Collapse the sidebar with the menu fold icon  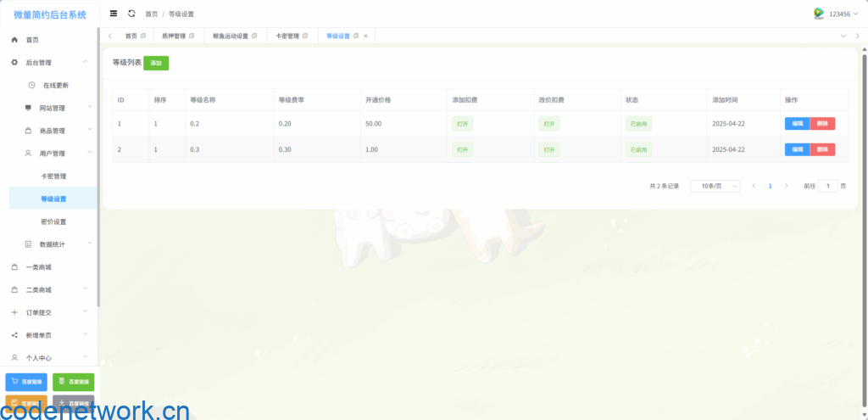[114, 14]
